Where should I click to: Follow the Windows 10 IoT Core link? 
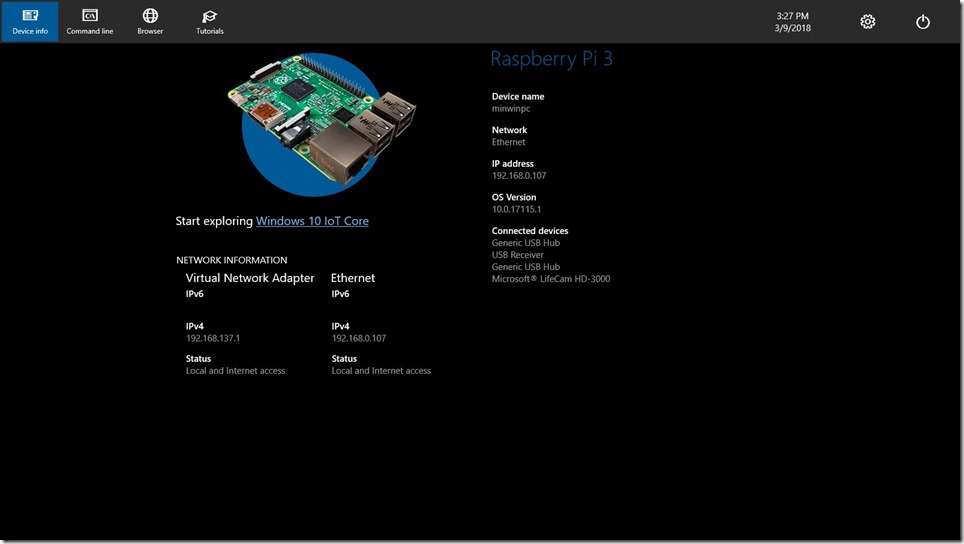coord(312,221)
